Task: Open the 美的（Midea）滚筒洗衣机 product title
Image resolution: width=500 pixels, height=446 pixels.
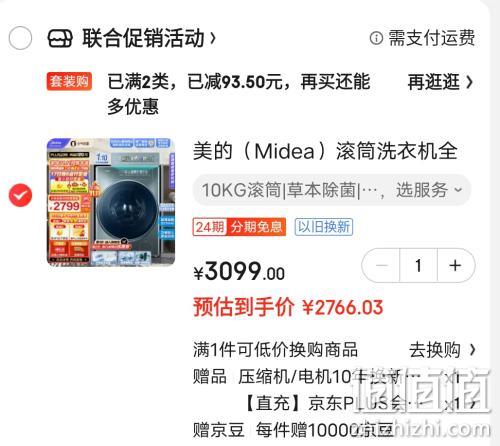Action: (x=325, y=151)
